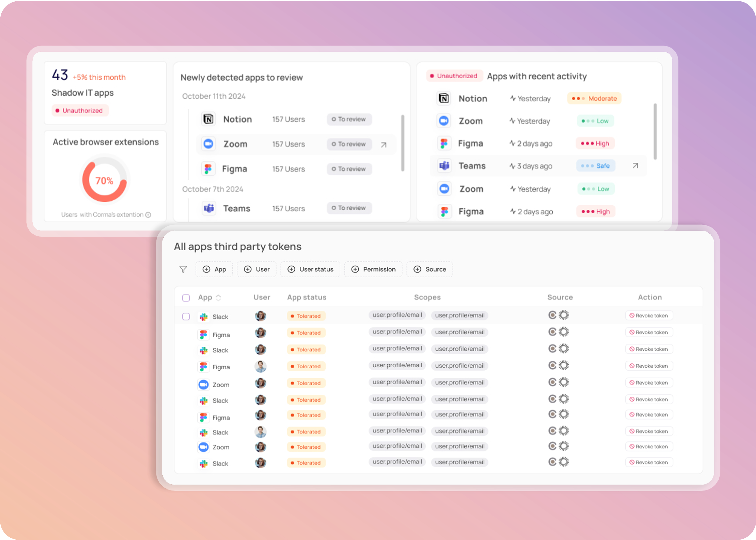Toggle the select-all checkbox in table header
The height and width of the screenshot is (540, 756).
[x=186, y=298]
